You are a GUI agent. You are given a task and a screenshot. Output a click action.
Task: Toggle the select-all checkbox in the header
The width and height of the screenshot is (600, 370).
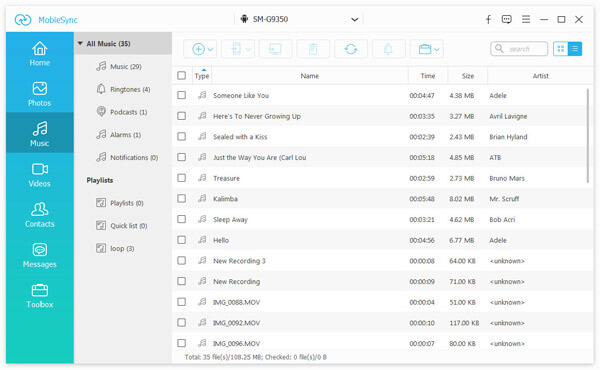coord(182,75)
